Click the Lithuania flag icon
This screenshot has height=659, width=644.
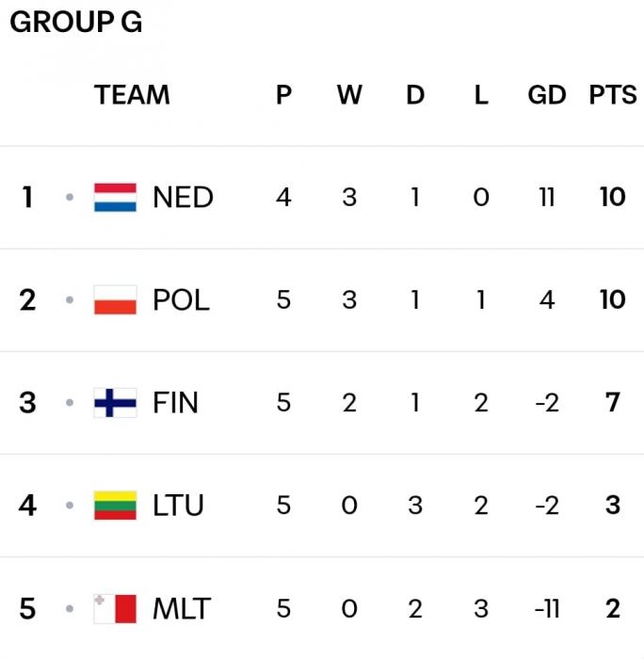click(x=115, y=506)
